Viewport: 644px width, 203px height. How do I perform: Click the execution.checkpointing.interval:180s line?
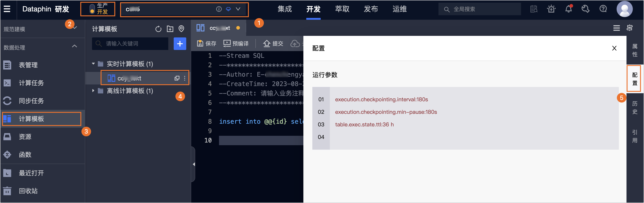click(x=381, y=99)
